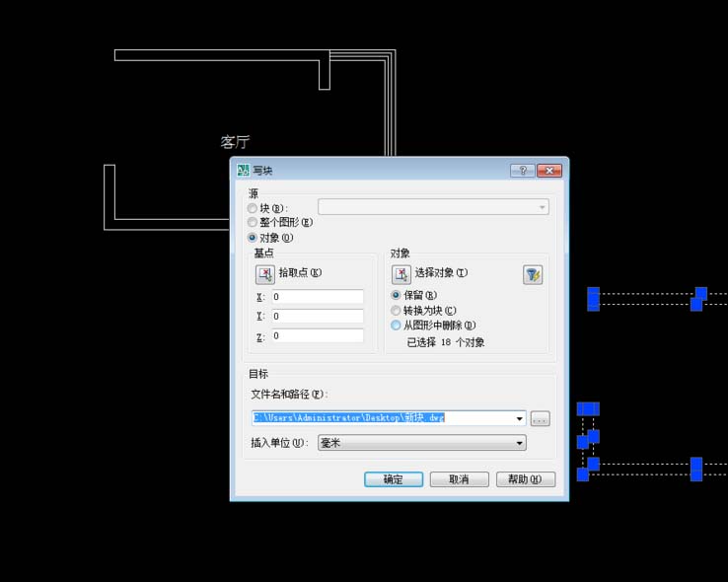The image size is (728, 582).
Task: Choose 从图形中删除 option
Action: point(396,325)
